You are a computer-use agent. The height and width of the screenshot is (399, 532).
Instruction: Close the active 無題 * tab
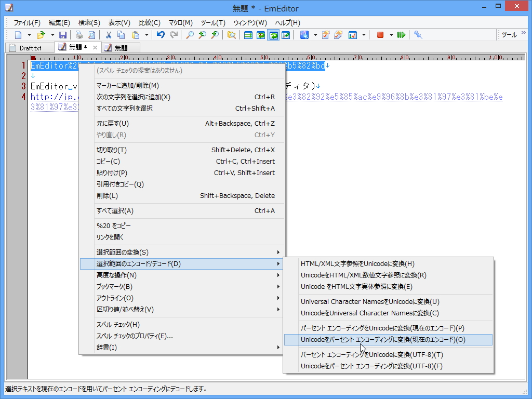95,47
